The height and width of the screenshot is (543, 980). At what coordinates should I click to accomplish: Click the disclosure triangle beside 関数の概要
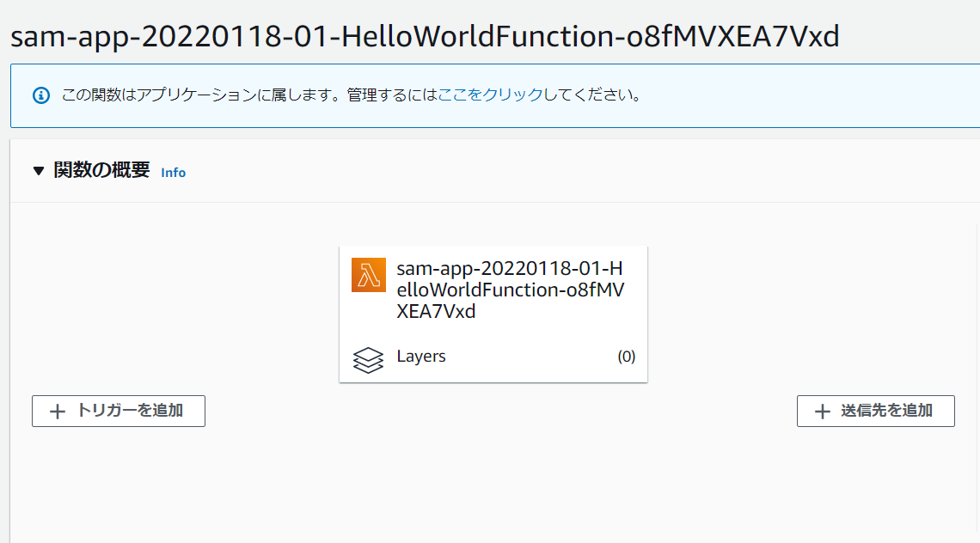point(37,171)
